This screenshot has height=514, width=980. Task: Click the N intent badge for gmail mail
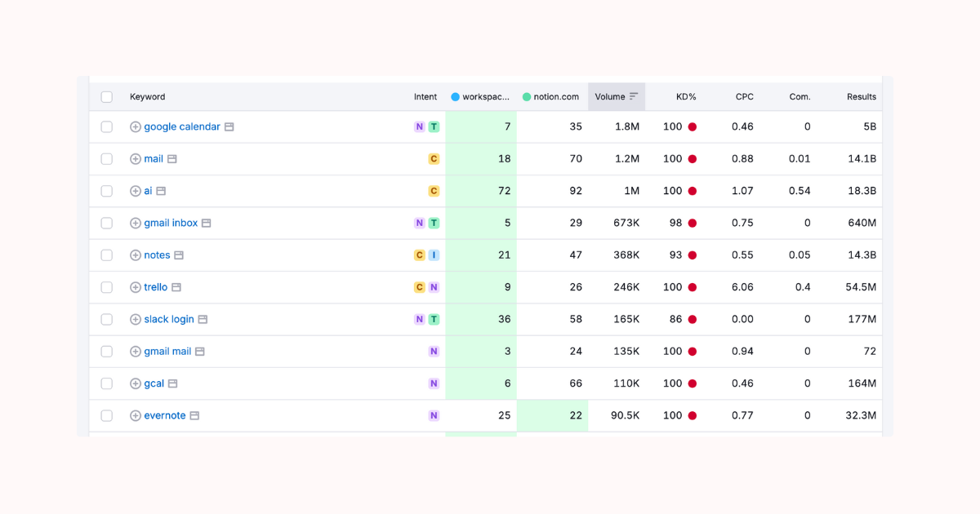pos(434,352)
